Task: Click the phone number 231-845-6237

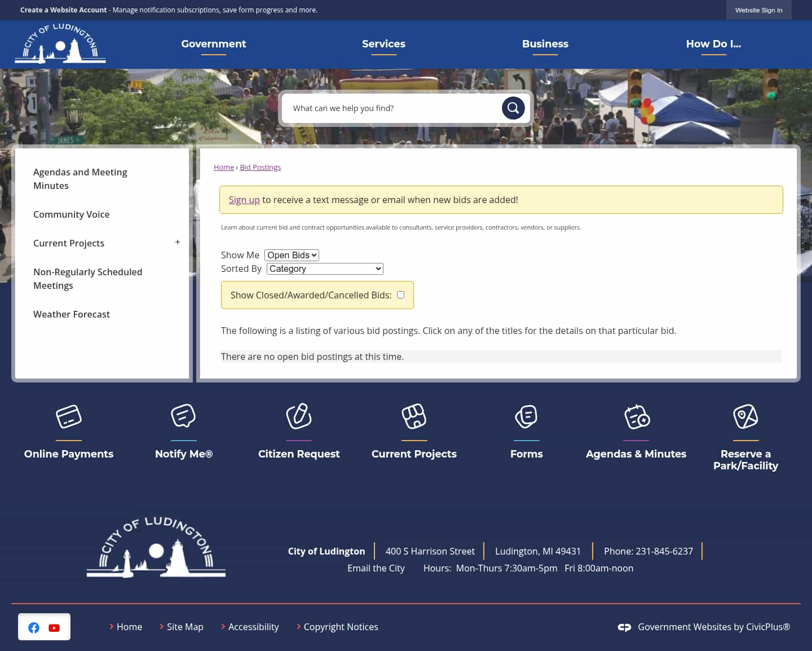Action: pos(664,551)
